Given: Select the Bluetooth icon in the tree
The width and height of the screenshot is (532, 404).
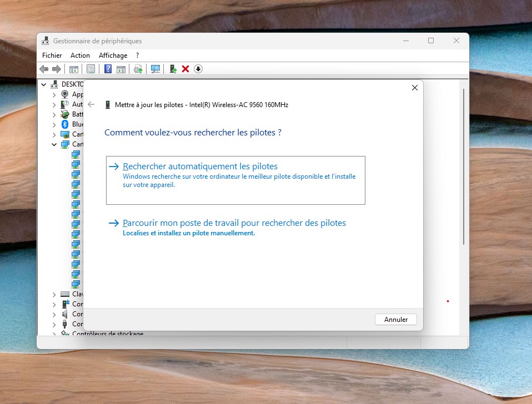Looking at the screenshot, I should point(65,124).
